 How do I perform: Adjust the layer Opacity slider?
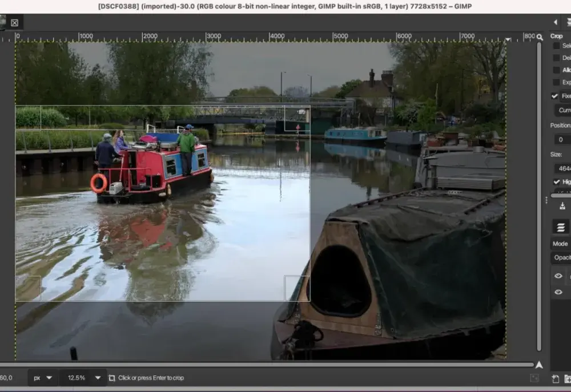click(561, 258)
